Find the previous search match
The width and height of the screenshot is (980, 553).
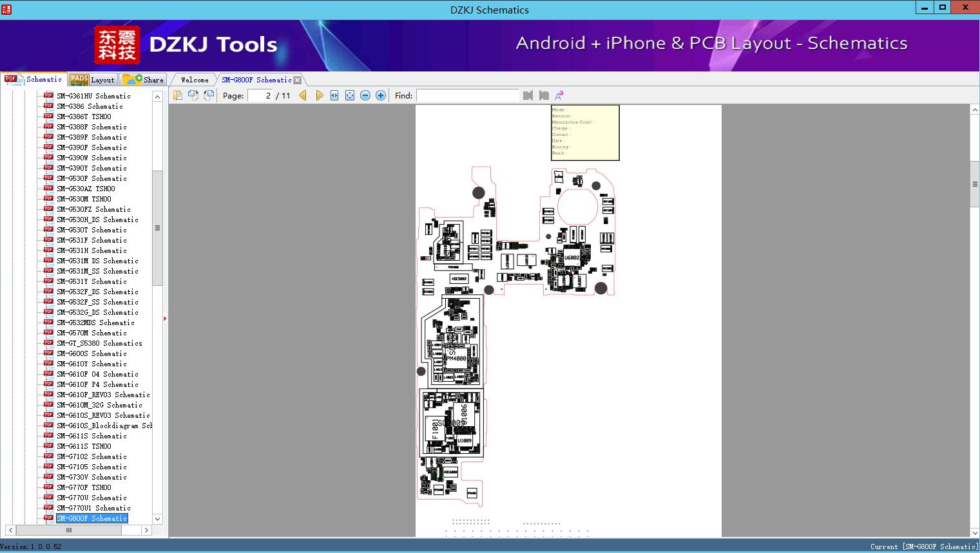pyautogui.click(x=528, y=95)
